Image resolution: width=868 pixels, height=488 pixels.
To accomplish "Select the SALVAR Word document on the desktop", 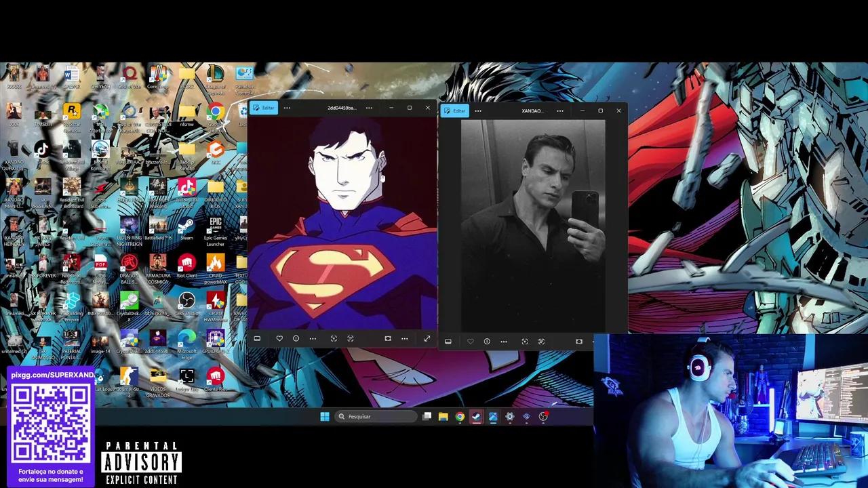I will 72,77.
